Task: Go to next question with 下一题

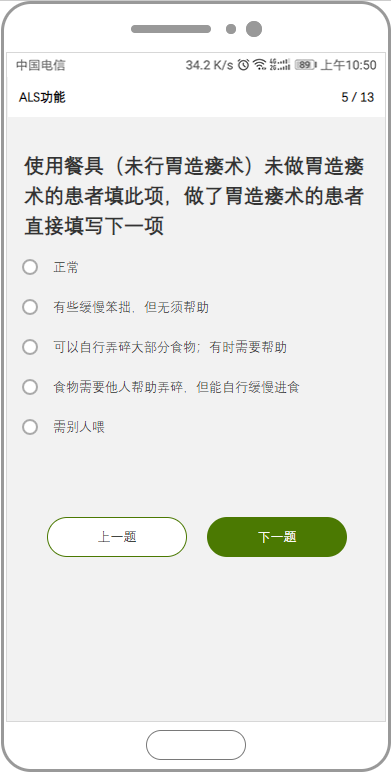Action: (x=277, y=537)
